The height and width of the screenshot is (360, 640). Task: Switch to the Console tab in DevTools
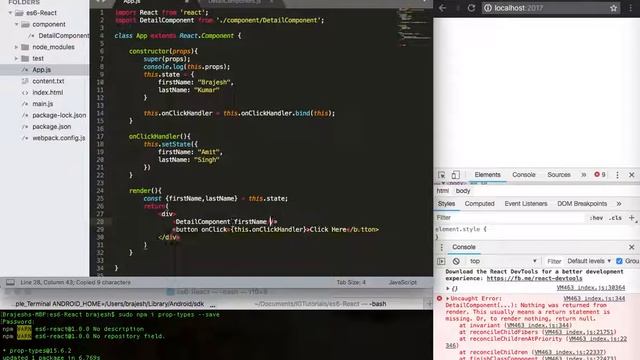[x=524, y=175]
